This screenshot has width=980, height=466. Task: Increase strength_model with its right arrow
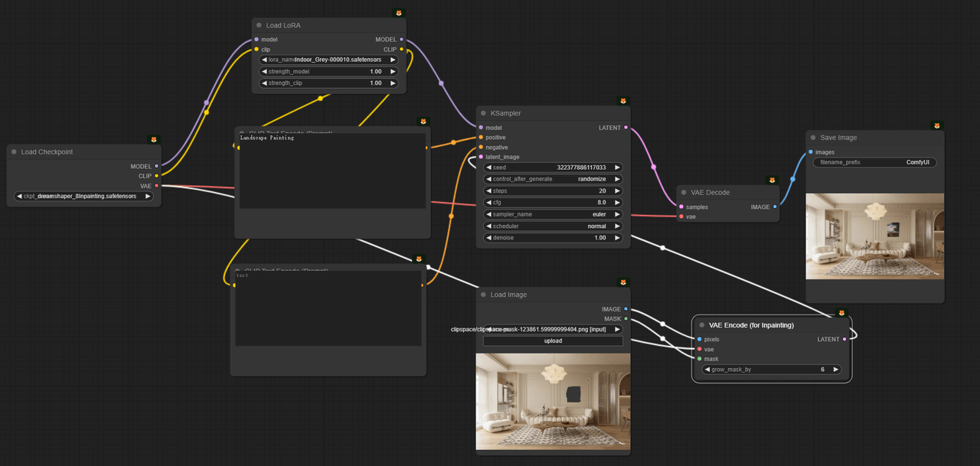(x=394, y=71)
